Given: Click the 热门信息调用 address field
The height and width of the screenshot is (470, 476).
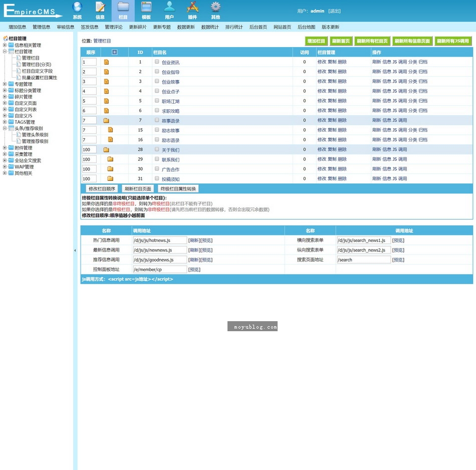Looking at the screenshot, I should [160, 240].
